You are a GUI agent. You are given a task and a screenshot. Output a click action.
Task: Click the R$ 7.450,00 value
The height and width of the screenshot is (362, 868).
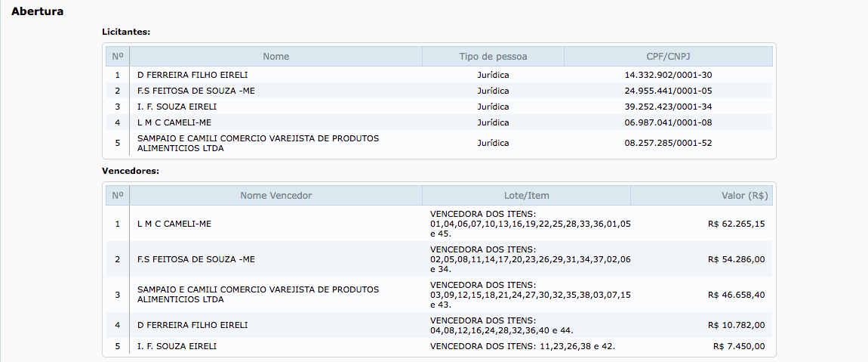(x=739, y=346)
